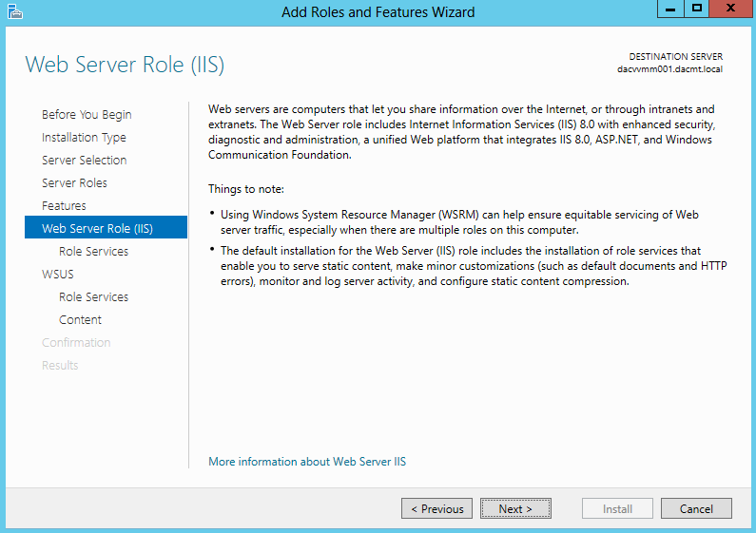
Task: Click the wizard icon in the title bar
Action: 15,11
